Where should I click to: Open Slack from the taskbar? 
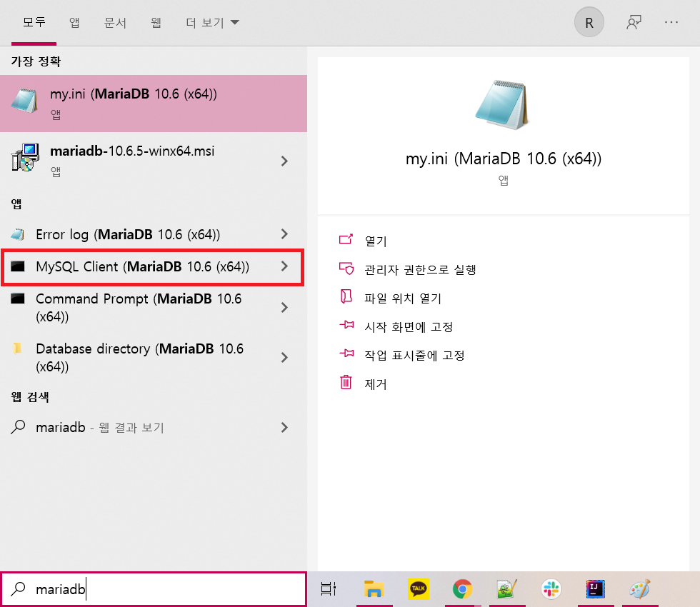pos(551,589)
